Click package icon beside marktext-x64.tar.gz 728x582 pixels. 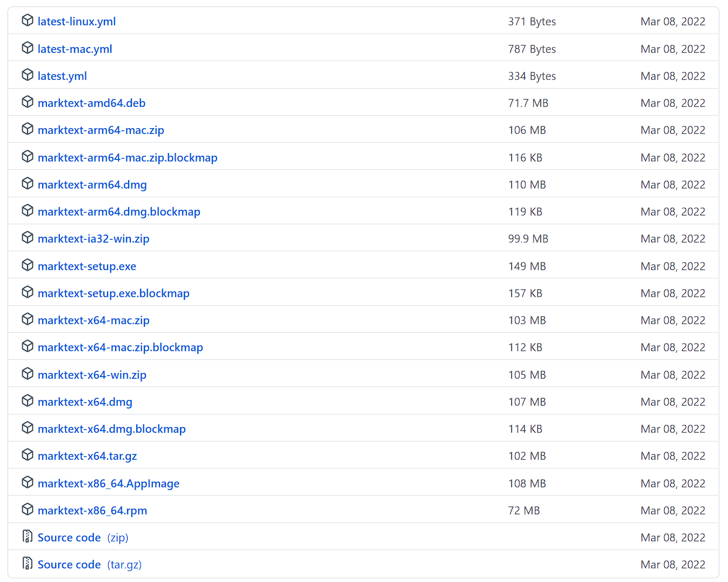tap(28, 454)
